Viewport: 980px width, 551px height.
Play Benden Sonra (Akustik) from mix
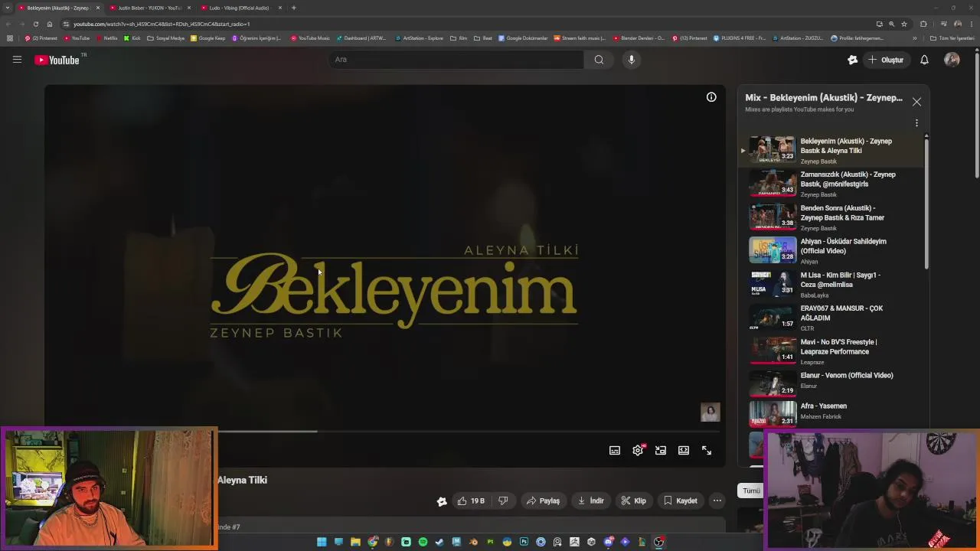pos(831,217)
